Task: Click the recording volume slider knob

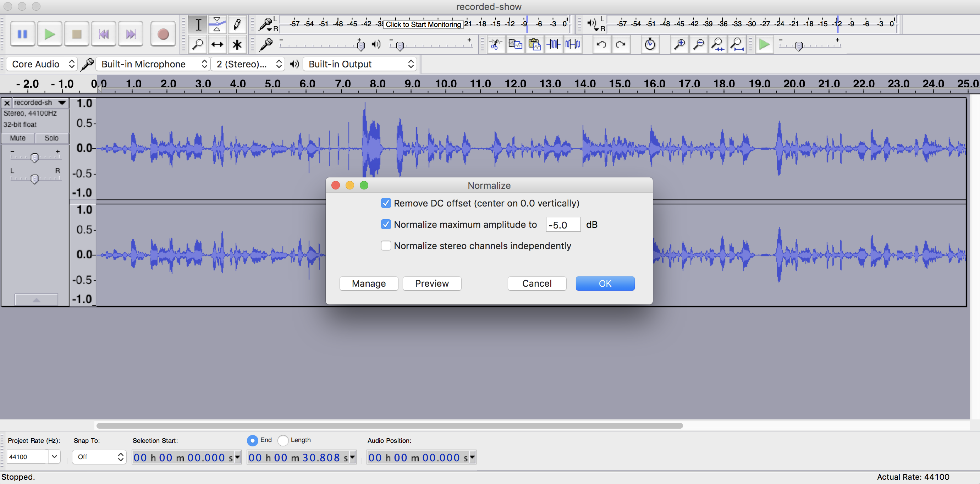Action: point(361,46)
